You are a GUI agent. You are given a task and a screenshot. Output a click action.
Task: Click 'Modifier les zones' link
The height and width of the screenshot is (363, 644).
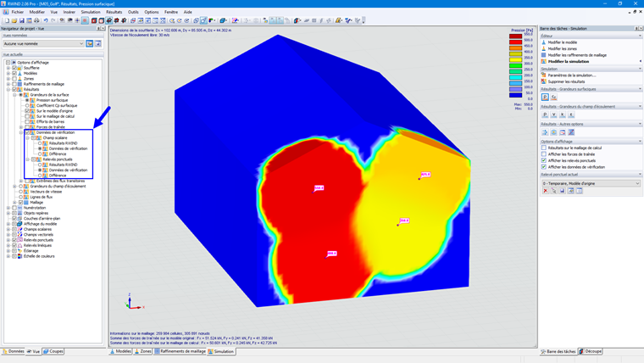[563, 48]
